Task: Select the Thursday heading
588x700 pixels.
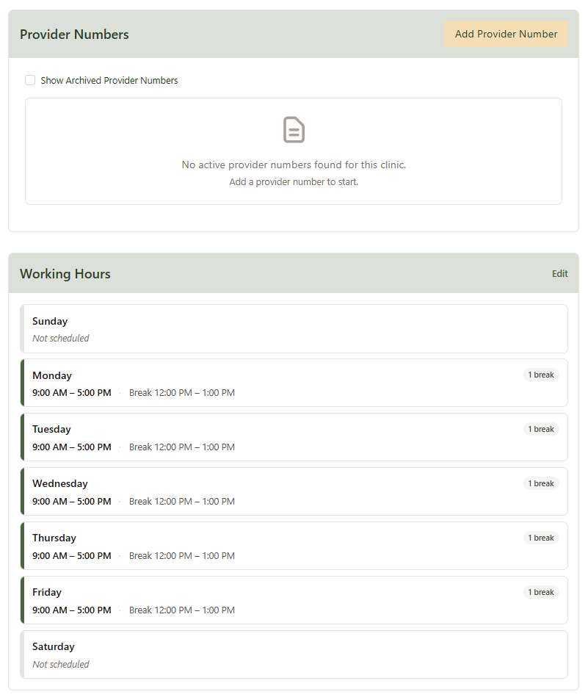Action: pyautogui.click(x=54, y=538)
